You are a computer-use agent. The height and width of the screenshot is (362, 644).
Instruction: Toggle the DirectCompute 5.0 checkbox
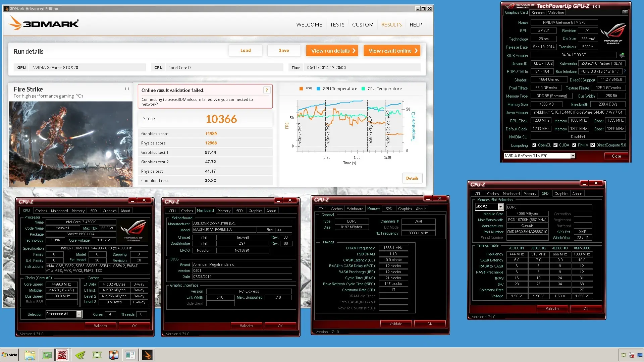click(x=593, y=145)
